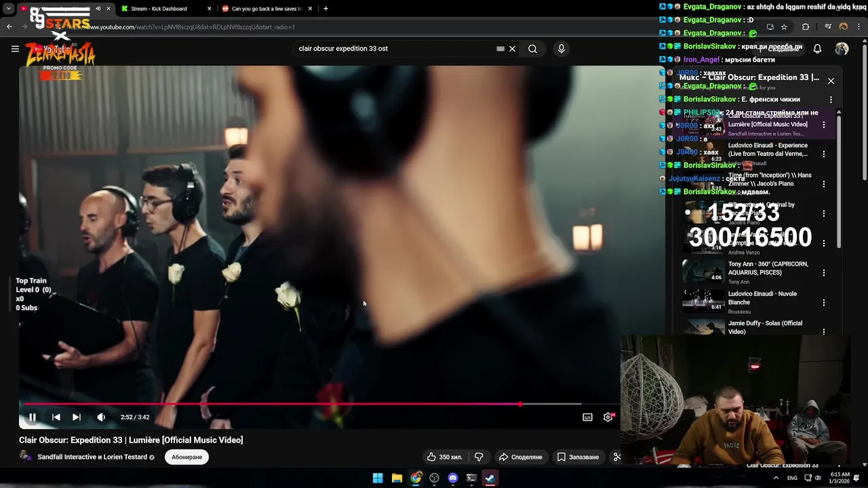Open options for Ludovico Einaudi Experience item
This screenshot has width=868, height=488.
point(824,155)
